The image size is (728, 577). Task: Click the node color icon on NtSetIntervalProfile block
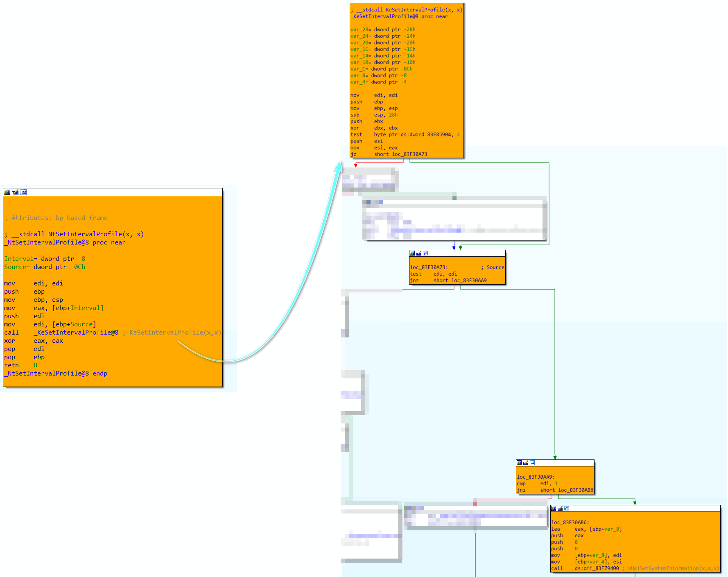pyautogui.click(x=7, y=192)
